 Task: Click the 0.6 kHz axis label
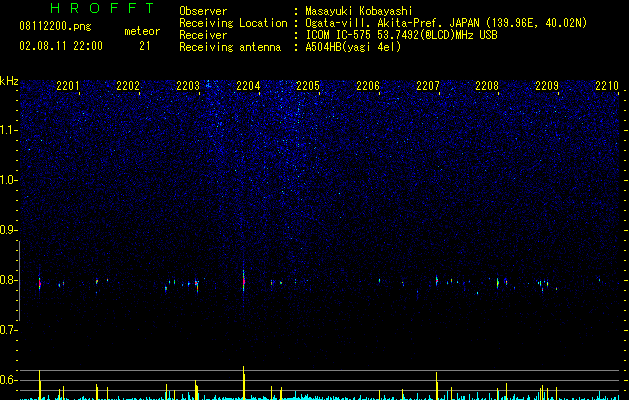(x=8, y=380)
